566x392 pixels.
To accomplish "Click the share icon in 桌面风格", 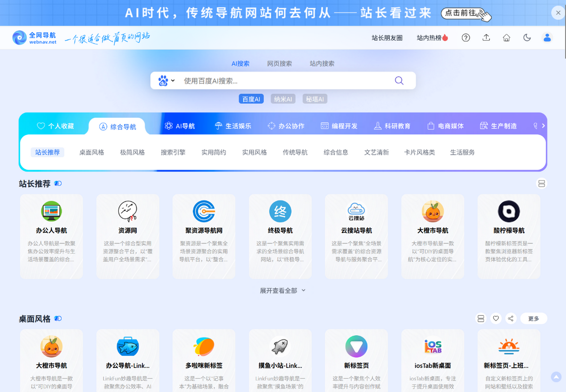I will click(x=511, y=318).
